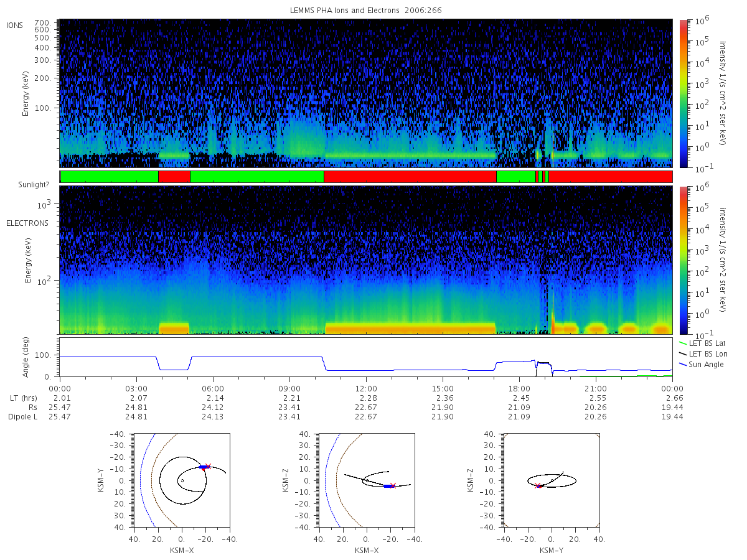Viewport: 747px width, 560px height.
Task: Click the 18:00 time tick label
Action: [519, 388]
